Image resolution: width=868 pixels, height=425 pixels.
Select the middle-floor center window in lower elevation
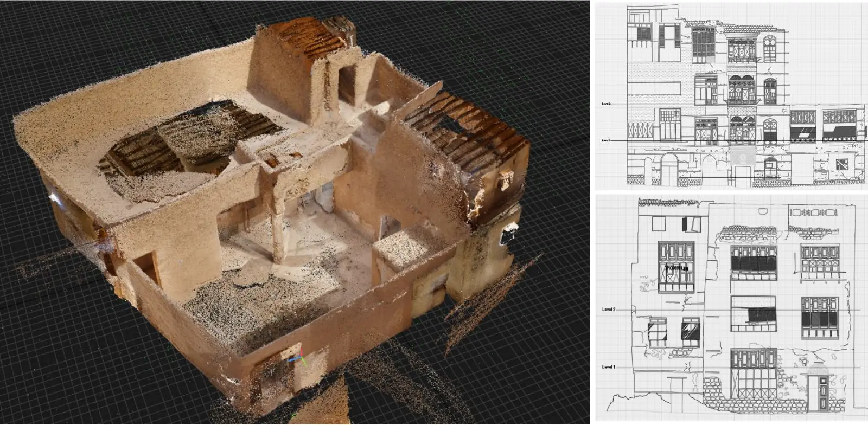[753, 314]
